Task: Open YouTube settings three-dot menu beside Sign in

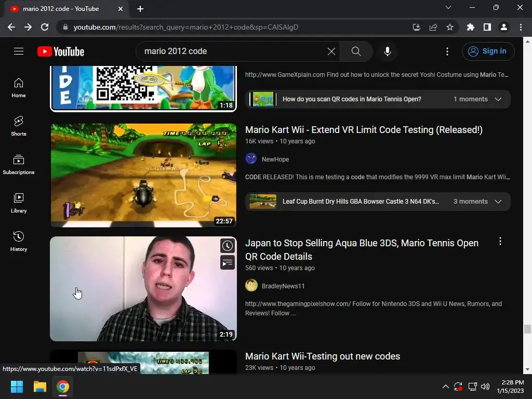Action: point(447,51)
